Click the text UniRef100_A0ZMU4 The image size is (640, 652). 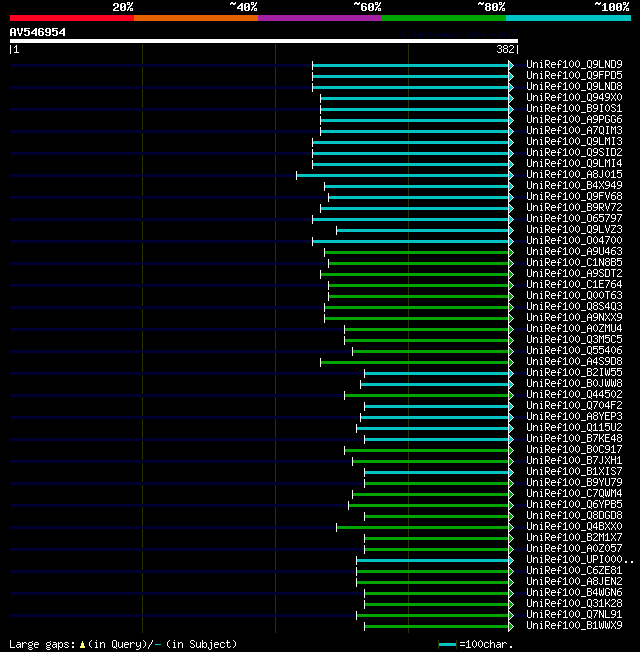point(574,328)
